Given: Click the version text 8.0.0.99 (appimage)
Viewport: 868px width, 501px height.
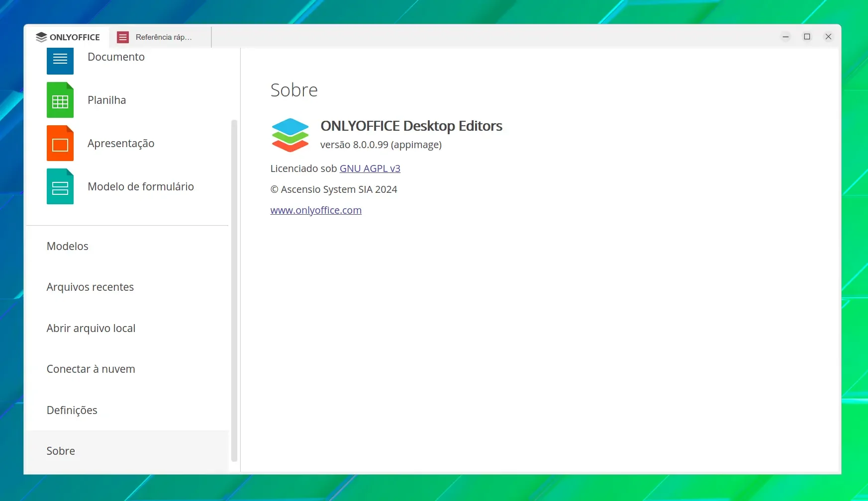Looking at the screenshot, I should 381,145.
